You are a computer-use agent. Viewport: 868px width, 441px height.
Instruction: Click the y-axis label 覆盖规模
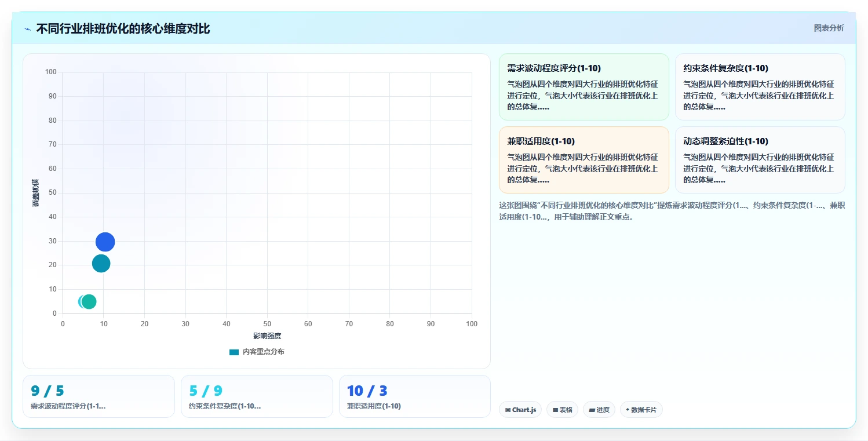pyautogui.click(x=36, y=193)
